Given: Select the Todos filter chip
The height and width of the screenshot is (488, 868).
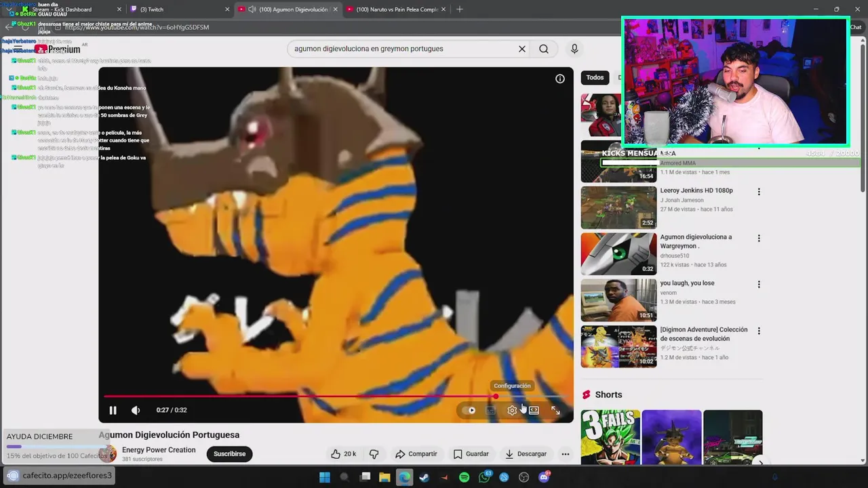Looking at the screenshot, I should tap(595, 78).
